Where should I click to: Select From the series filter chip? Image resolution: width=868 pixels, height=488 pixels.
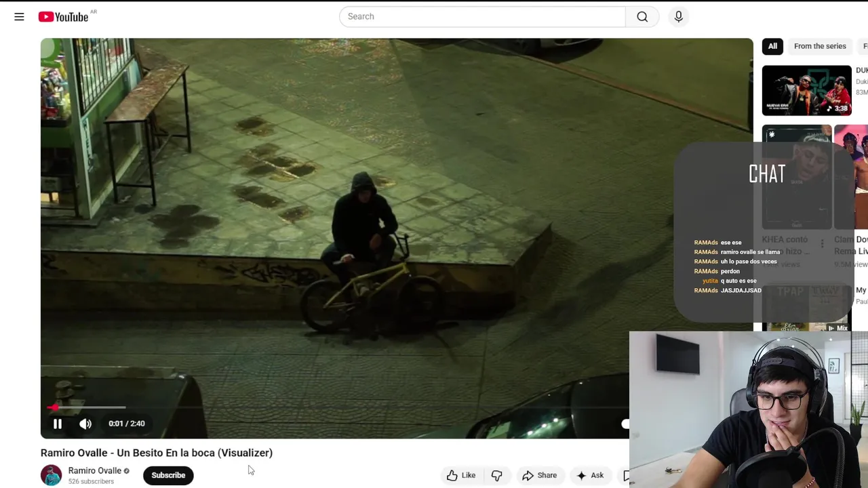(820, 46)
